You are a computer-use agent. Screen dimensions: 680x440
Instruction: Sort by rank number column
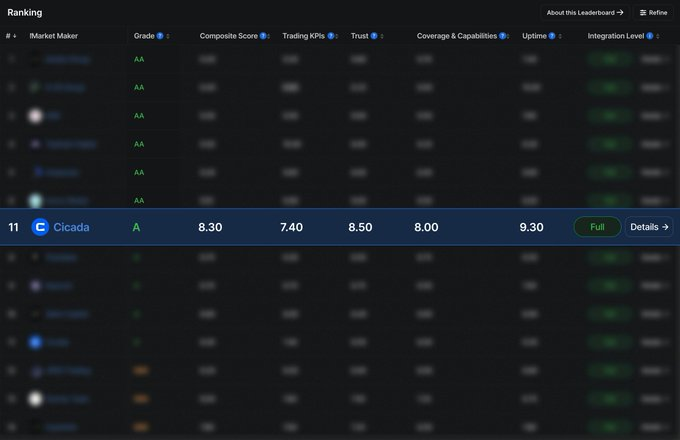tap(11, 36)
